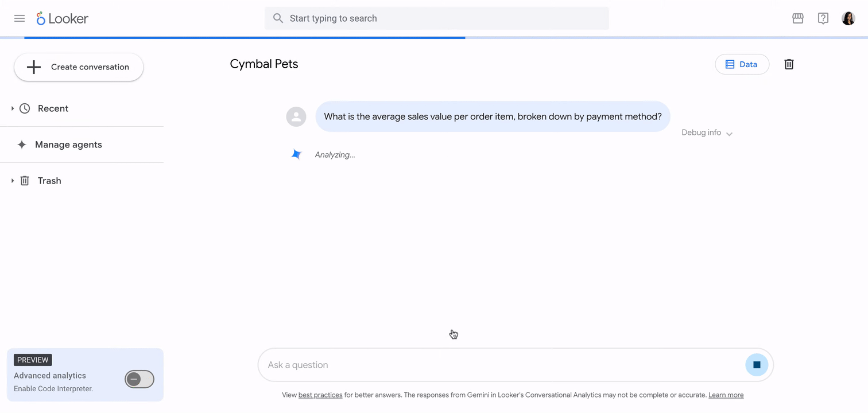This screenshot has width=868, height=413.
Task: Click the Enable Code Interpreter text
Action: [x=53, y=389]
